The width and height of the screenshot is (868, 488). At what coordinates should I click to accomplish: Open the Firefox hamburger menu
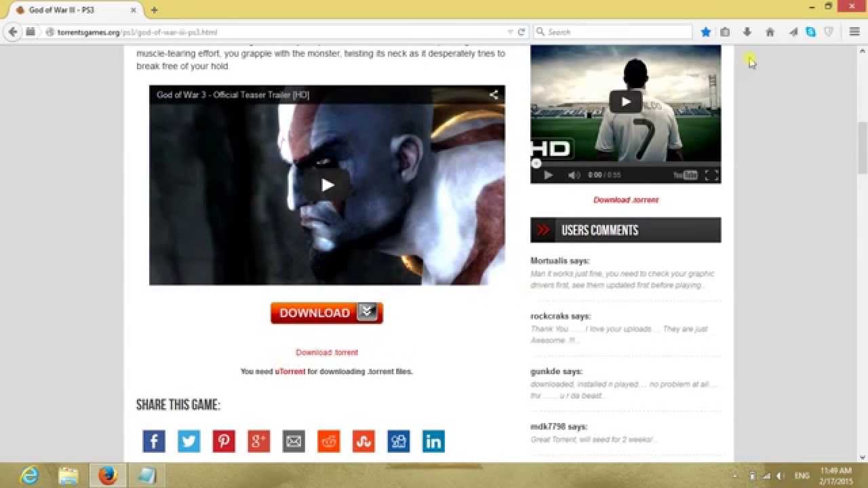click(x=854, y=32)
